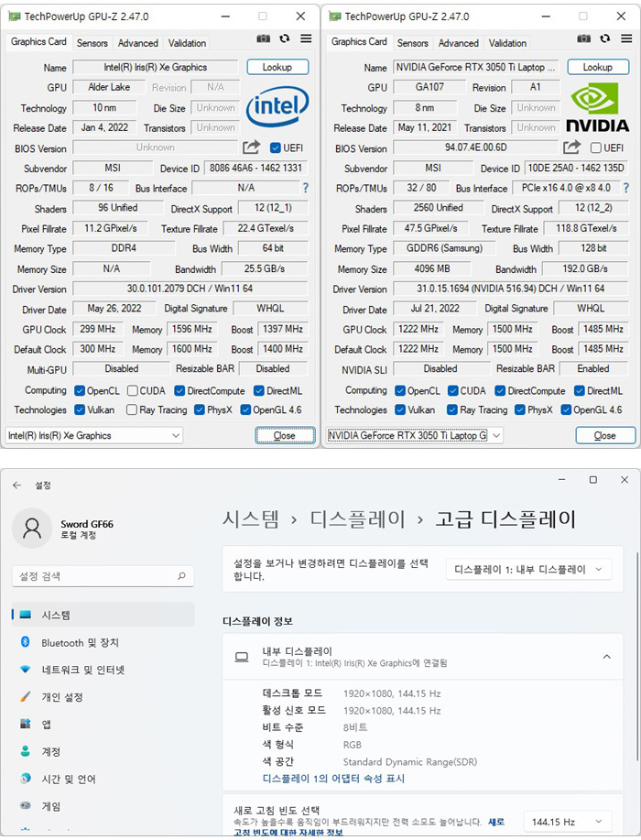Open hamburger menu in Intel GPU-Z window
Screen dimensions: 641x840
[306, 38]
